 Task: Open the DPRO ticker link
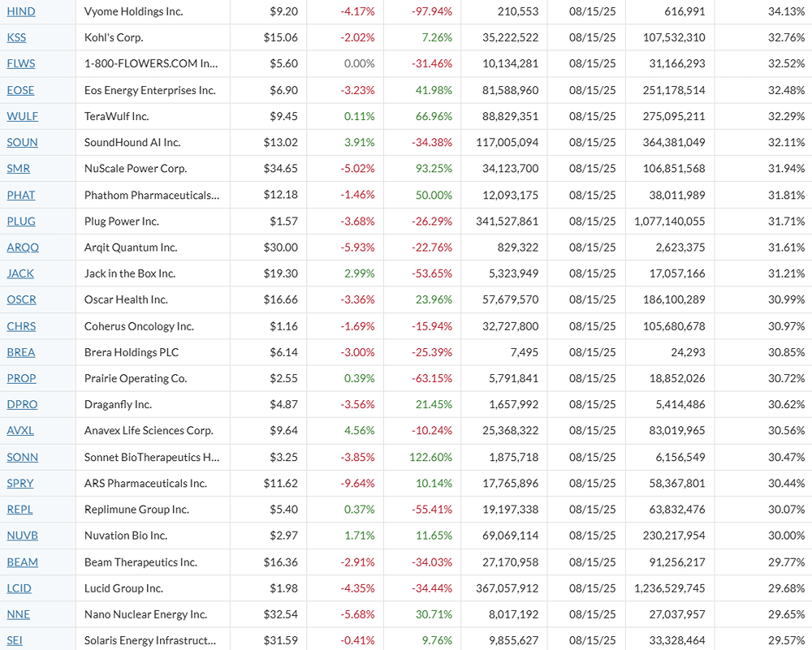pos(22,404)
